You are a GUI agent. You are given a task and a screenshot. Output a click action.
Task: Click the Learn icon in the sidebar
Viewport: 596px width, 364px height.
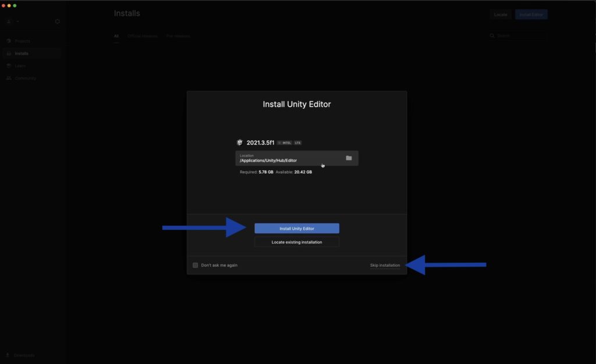tap(9, 66)
